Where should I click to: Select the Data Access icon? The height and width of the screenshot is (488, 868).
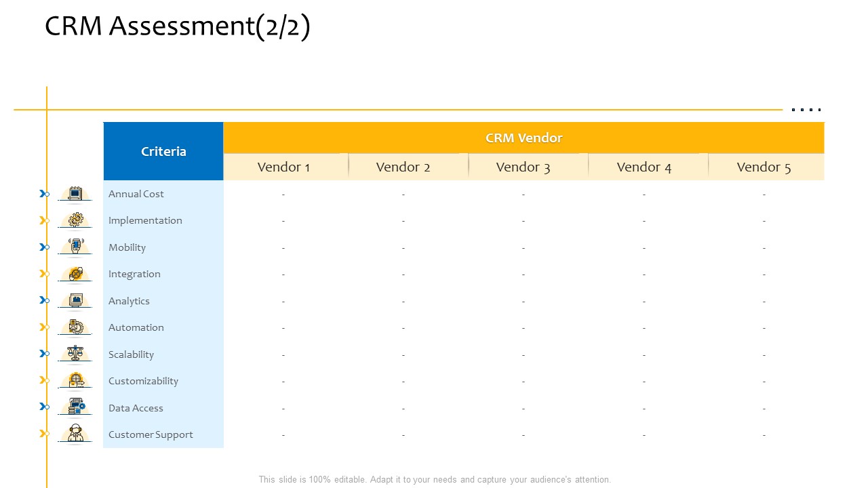(76, 407)
